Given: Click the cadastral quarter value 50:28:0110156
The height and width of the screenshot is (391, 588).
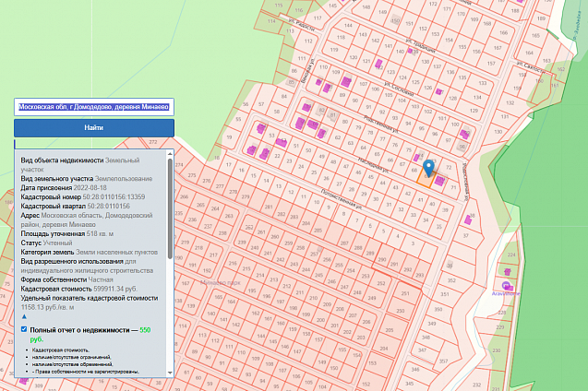Looking at the screenshot, I should pyautogui.click(x=108, y=206).
